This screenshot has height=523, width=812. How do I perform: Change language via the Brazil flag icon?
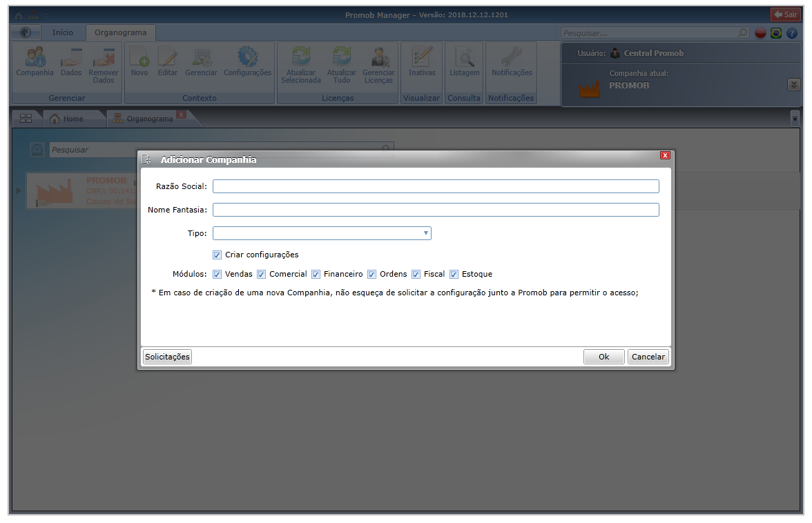click(x=776, y=33)
